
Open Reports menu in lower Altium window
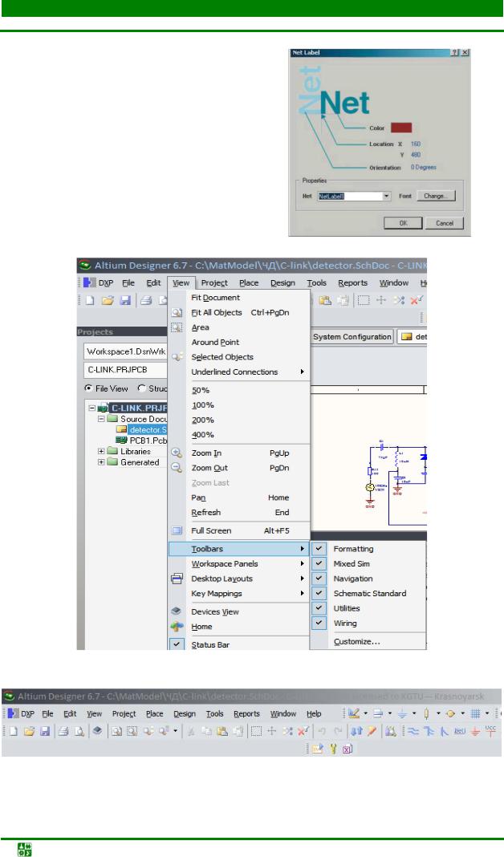(x=246, y=714)
